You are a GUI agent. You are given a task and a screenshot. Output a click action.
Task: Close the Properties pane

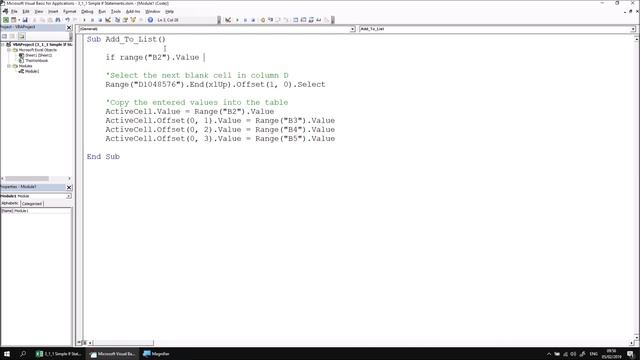pyautogui.click(x=69, y=187)
